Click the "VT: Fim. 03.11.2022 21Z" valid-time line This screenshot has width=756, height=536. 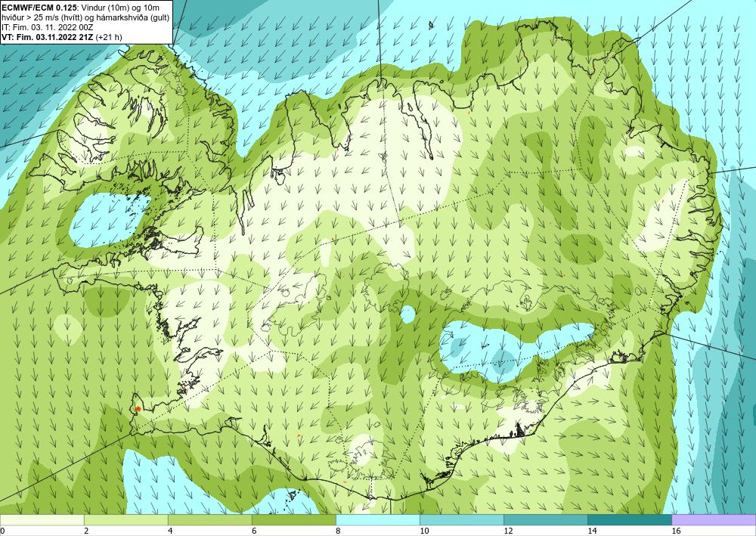tap(48, 37)
